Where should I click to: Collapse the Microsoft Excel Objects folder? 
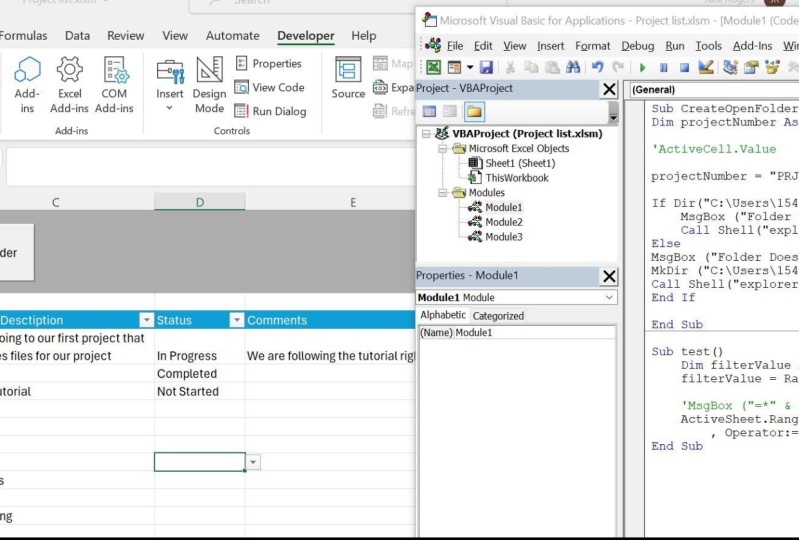(442, 149)
